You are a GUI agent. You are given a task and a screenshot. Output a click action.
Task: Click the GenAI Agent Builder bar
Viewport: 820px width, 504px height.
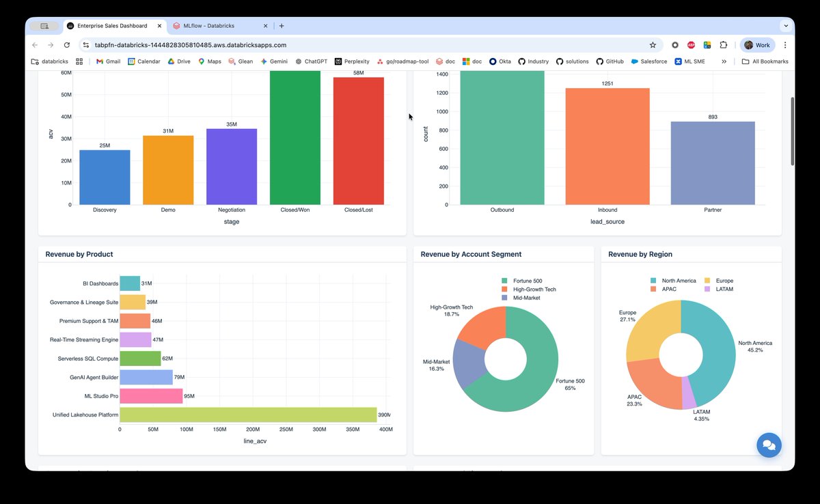pos(146,377)
